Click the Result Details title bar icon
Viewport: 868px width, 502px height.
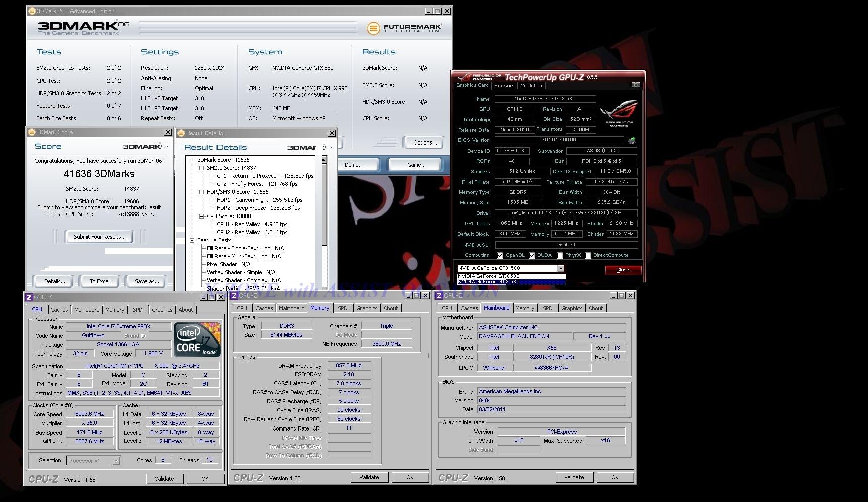point(182,133)
